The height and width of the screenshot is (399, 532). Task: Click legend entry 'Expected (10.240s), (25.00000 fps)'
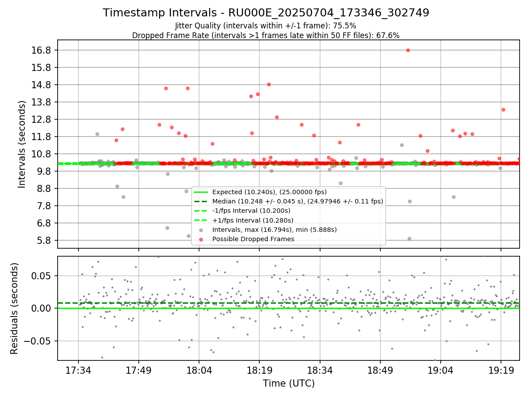(269, 192)
